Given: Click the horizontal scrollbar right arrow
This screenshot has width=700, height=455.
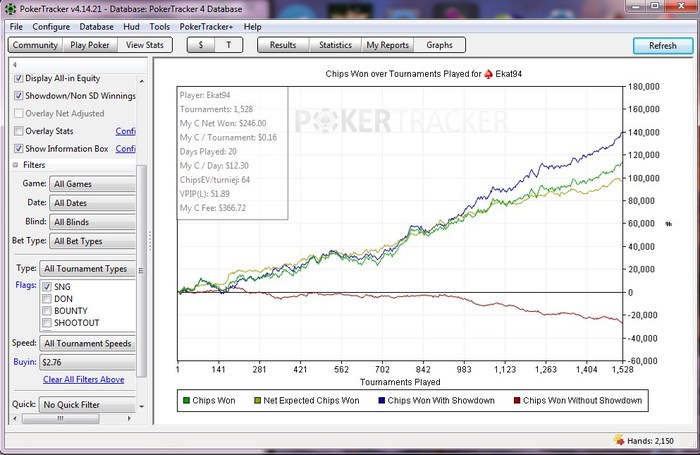Looking at the screenshot, I should click(129, 419).
